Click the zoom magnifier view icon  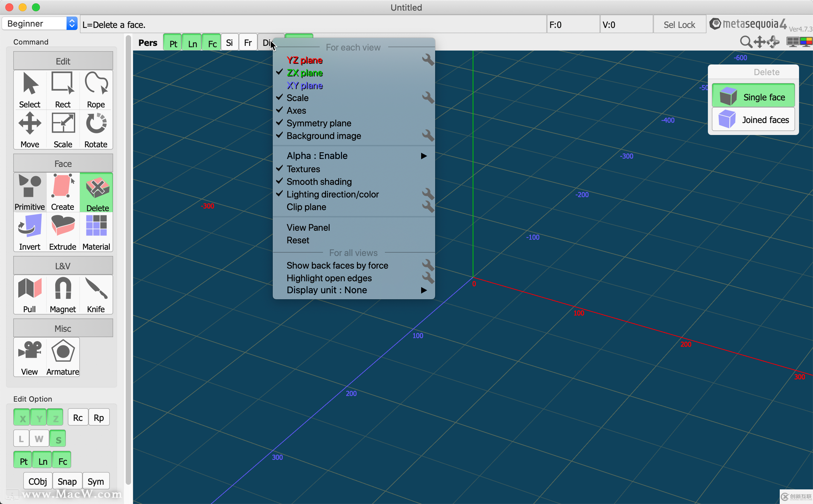pos(746,42)
